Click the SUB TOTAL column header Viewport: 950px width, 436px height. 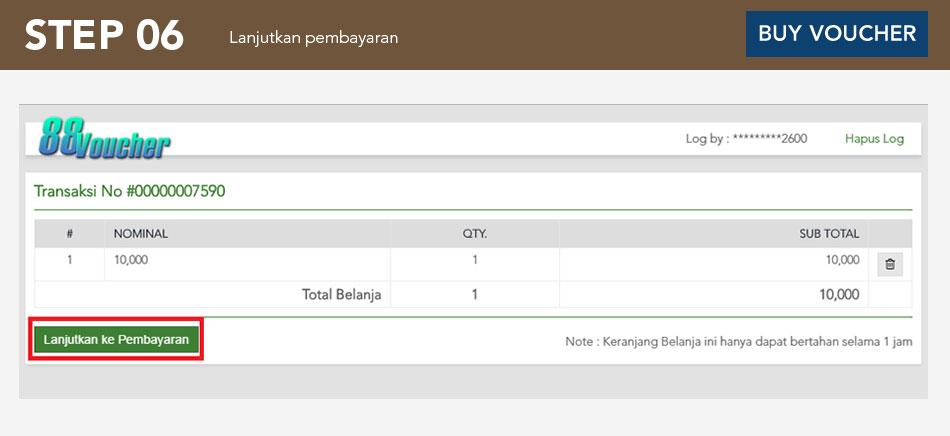(x=828, y=234)
